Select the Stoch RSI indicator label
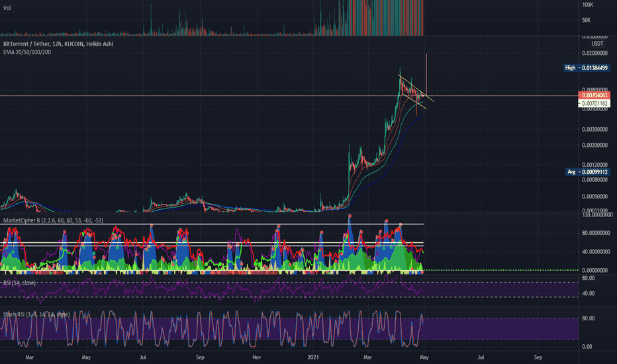Image resolution: width=617 pixels, height=364 pixels. click(x=36, y=314)
